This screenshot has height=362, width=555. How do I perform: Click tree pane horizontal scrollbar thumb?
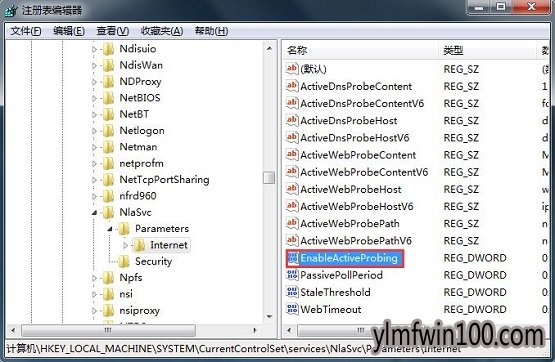point(108,330)
